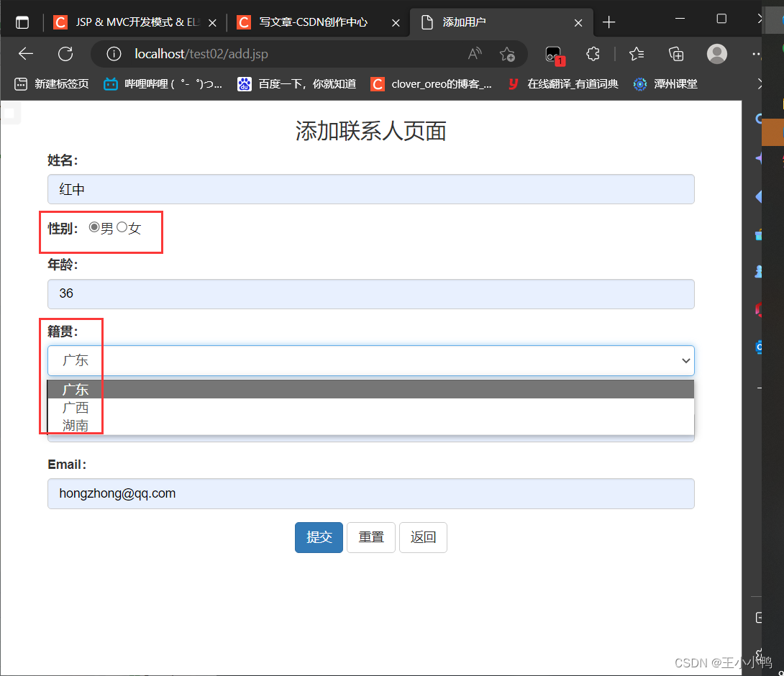Viewport: 784px width, 676px height.
Task: Choose 湖南 from the dropdown list
Action: tap(370, 426)
